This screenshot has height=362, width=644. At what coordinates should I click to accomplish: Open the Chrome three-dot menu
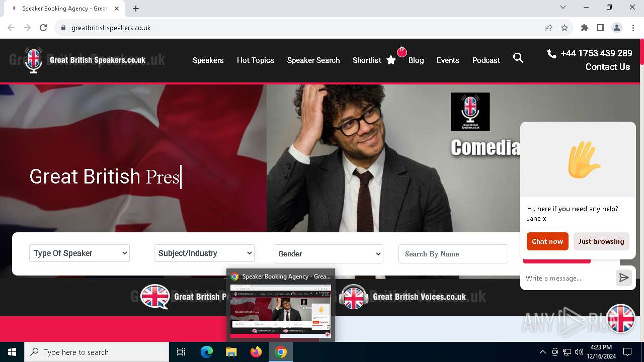coord(632,28)
